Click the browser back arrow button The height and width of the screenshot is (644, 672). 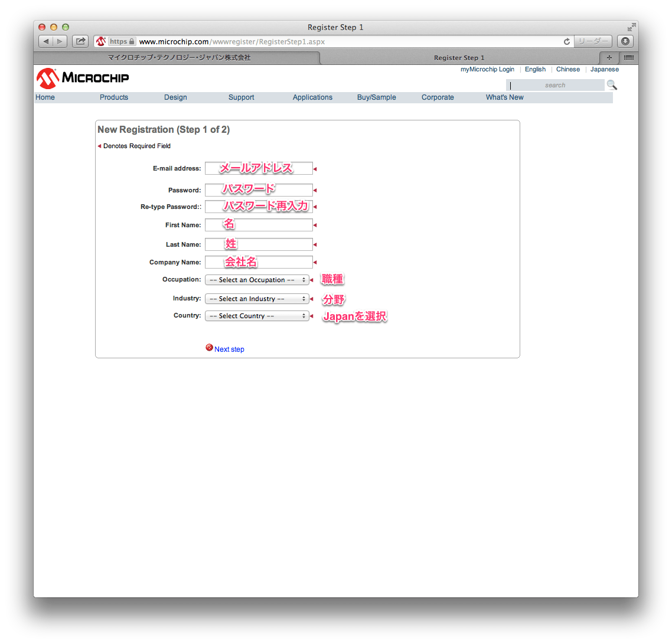(46, 41)
